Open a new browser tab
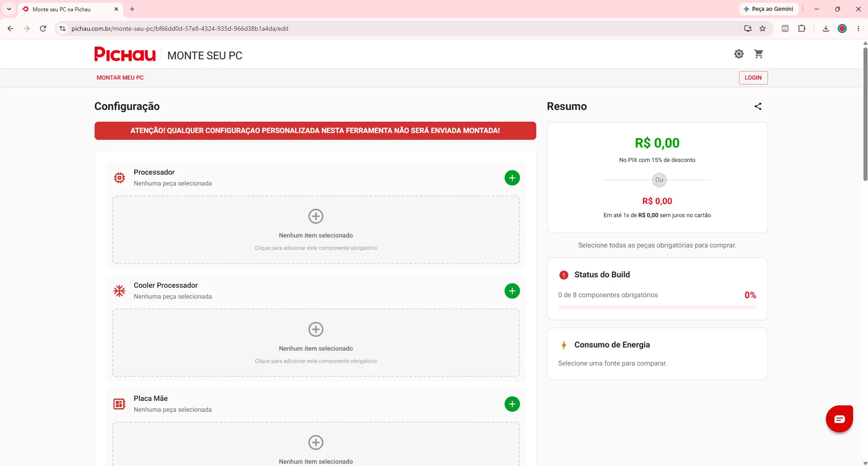 (132, 9)
